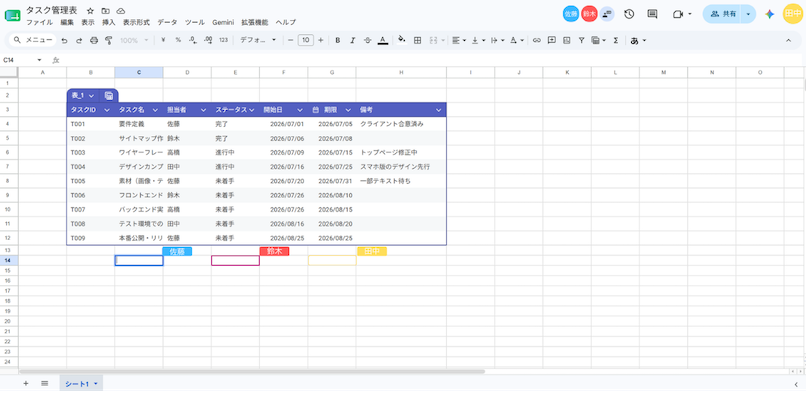
Task: Show the 鈴木 collaborator avatar
Action: pos(589,14)
